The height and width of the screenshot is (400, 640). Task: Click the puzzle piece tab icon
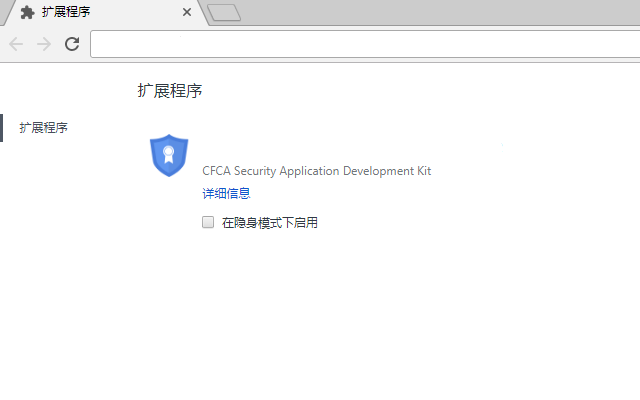tap(27, 12)
